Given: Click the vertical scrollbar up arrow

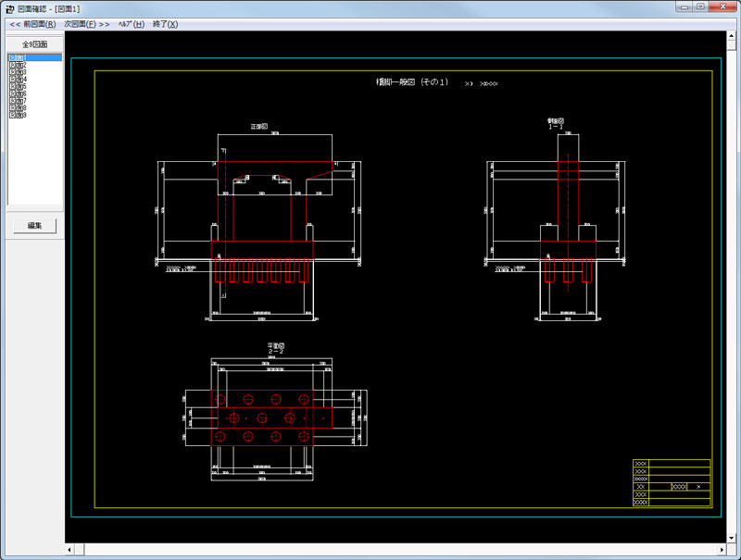Looking at the screenshot, I should (x=732, y=36).
